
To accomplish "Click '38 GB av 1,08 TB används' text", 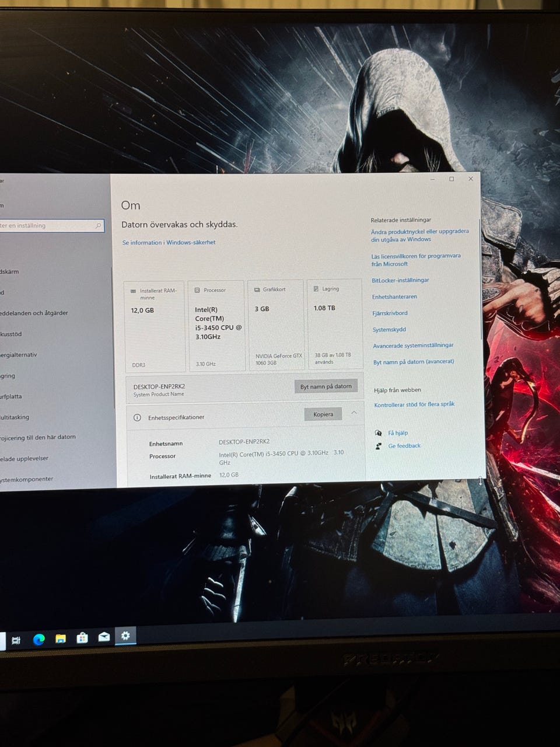I will 333,358.
